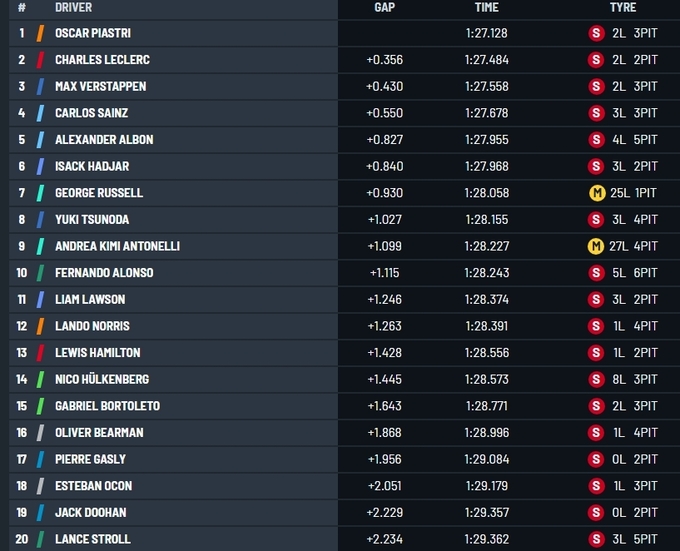Click the DRIVER column header
The image size is (680, 551).
point(72,8)
